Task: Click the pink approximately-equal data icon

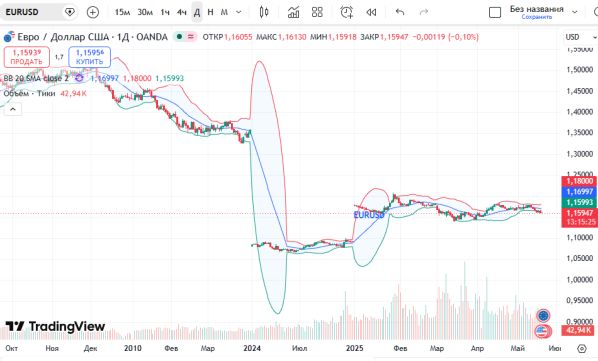Action: pos(190,37)
